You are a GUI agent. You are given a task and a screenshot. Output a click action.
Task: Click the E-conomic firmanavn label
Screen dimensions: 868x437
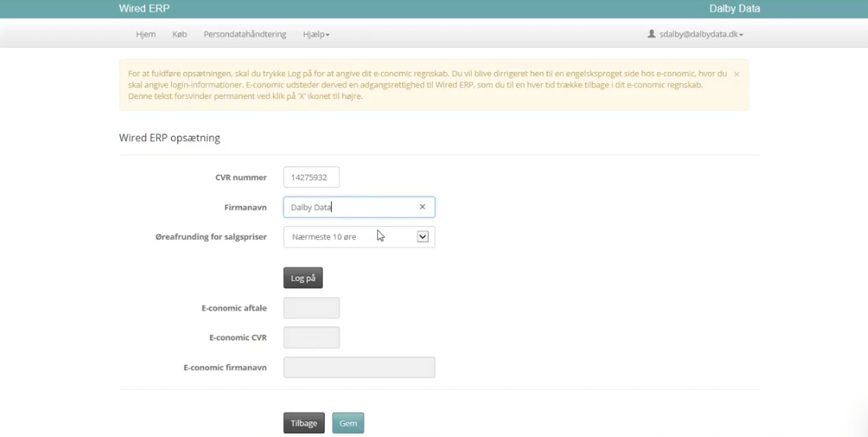point(225,367)
